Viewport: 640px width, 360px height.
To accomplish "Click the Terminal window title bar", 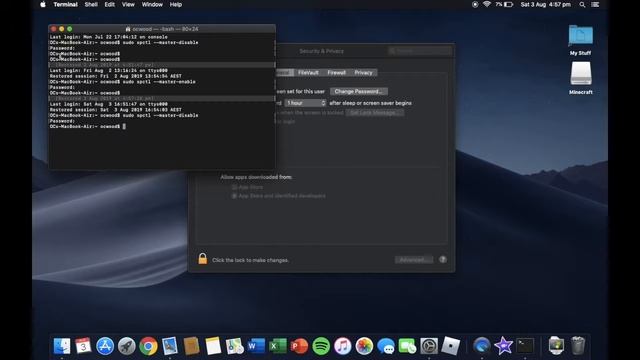I will coord(162,29).
